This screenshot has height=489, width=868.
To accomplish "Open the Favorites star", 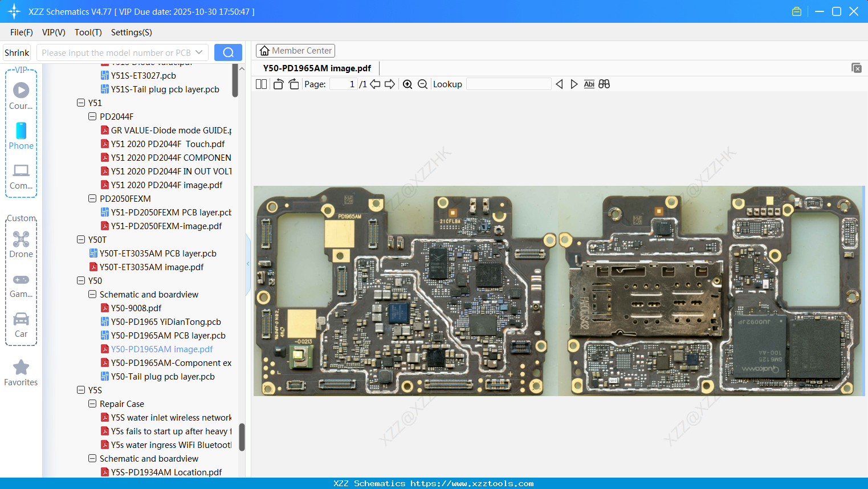I will coord(21,373).
